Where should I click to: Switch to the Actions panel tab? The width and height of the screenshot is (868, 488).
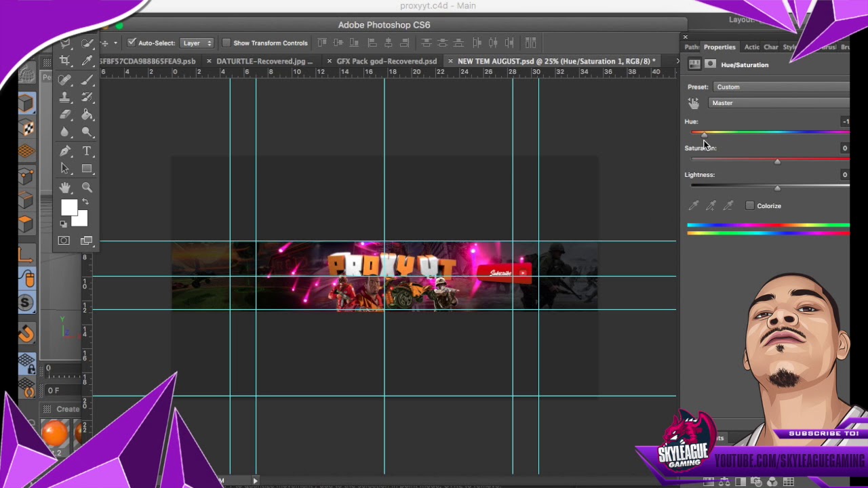(x=751, y=47)
